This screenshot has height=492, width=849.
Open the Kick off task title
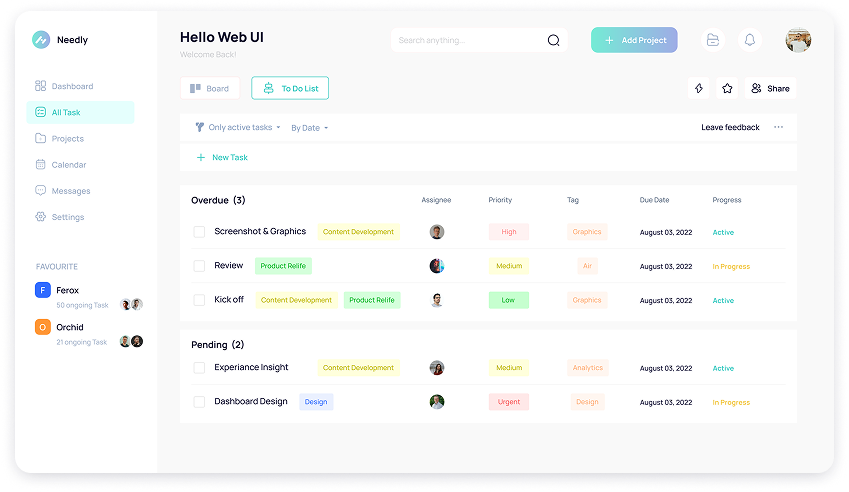tap(229, 299)
